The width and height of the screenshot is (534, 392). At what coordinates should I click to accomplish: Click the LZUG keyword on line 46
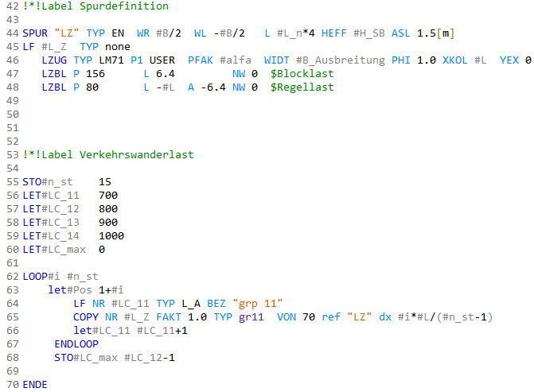54,60
